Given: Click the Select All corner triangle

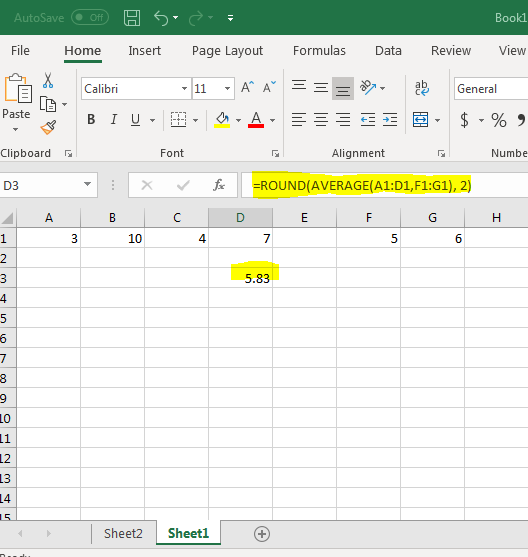Looking at the screenshot, I should pos(7,218).
